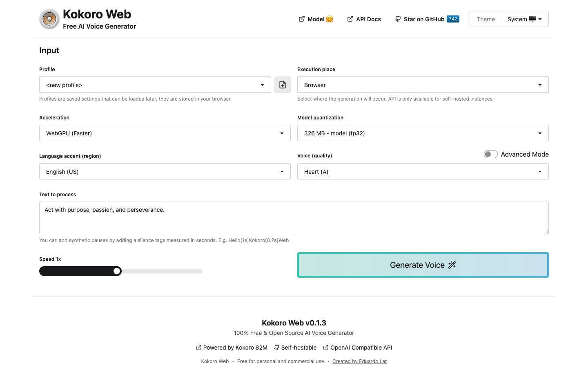Click the monitor icon in theme selector
Image resolution: width=588 pixels, height=368 pixels.
(532, 19)
